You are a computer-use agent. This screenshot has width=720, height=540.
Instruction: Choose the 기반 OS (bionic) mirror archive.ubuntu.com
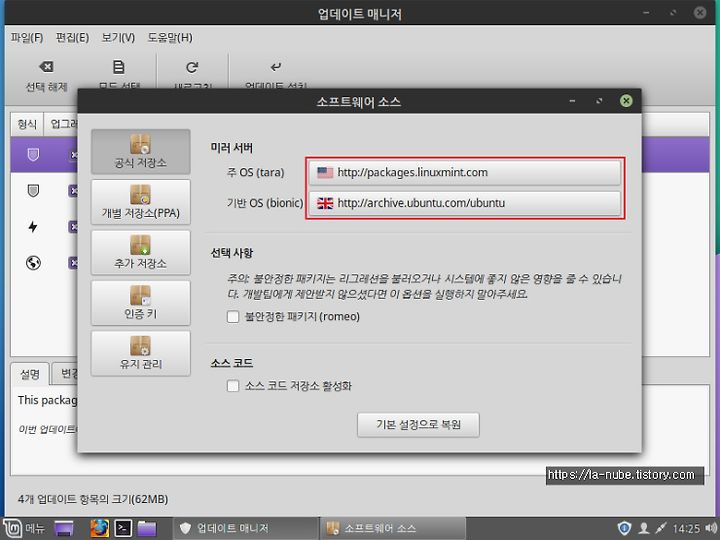coord(464,203)
